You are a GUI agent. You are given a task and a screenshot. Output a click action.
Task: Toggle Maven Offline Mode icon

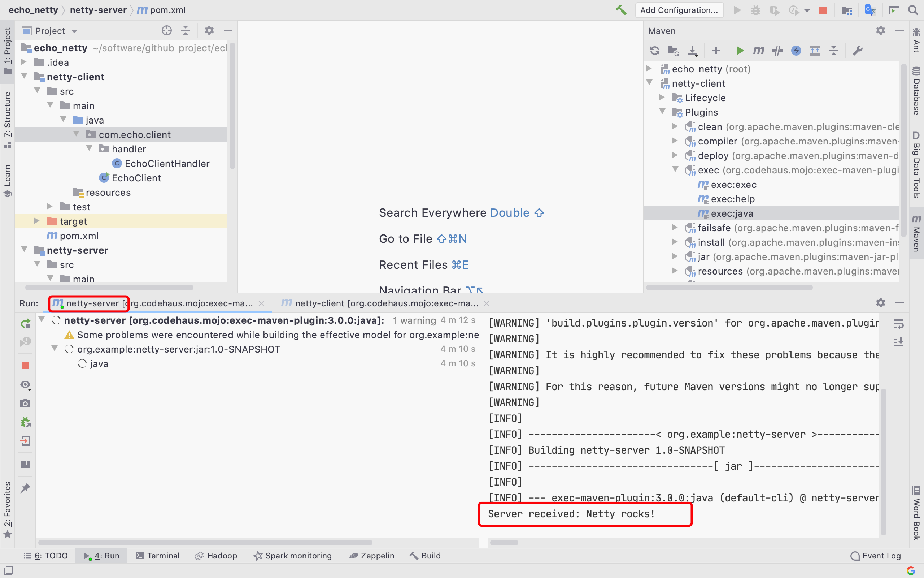coord(777,51)
